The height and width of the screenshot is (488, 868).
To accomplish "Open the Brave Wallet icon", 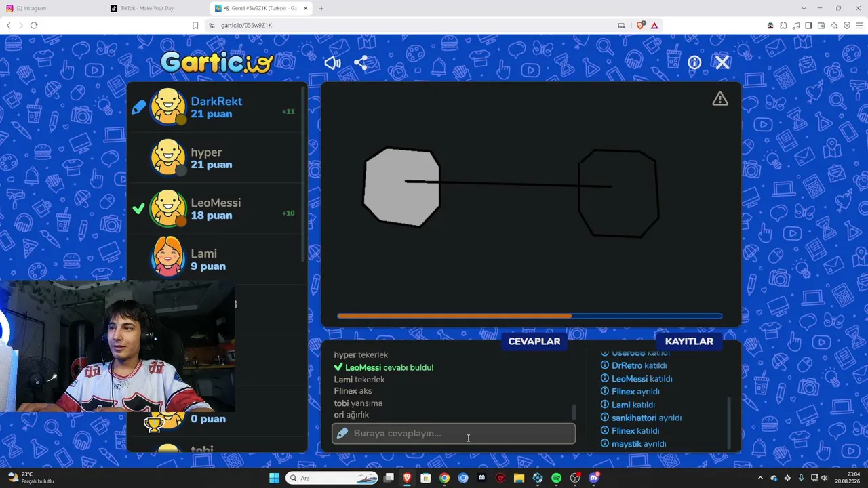I will pyautogui.click(x=821, y=25).
